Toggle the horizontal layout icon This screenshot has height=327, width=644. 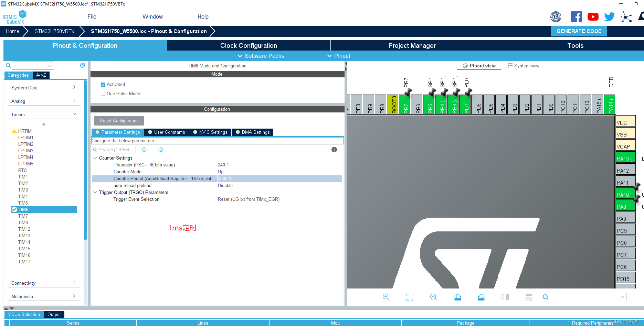click(x=529, y=297)
